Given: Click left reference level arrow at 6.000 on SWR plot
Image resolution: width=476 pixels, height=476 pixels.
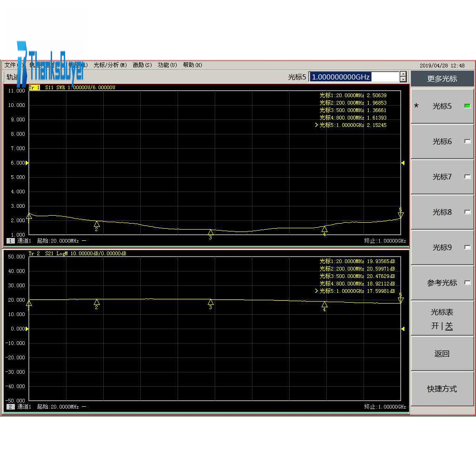Looking at the screenshot, I should [27, 163].
